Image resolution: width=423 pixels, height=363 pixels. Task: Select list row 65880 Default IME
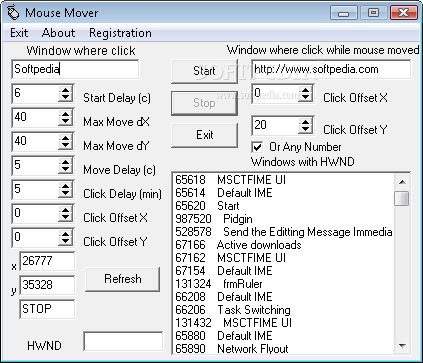click(x=283, y=336)
